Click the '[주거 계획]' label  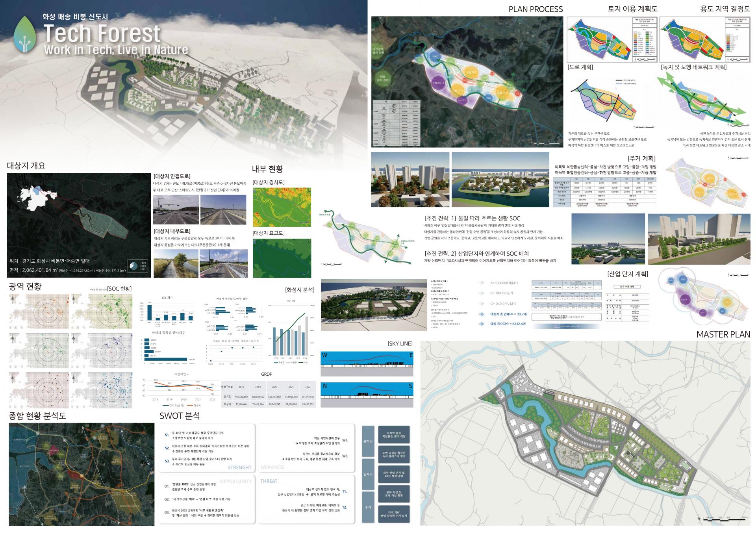641,158
